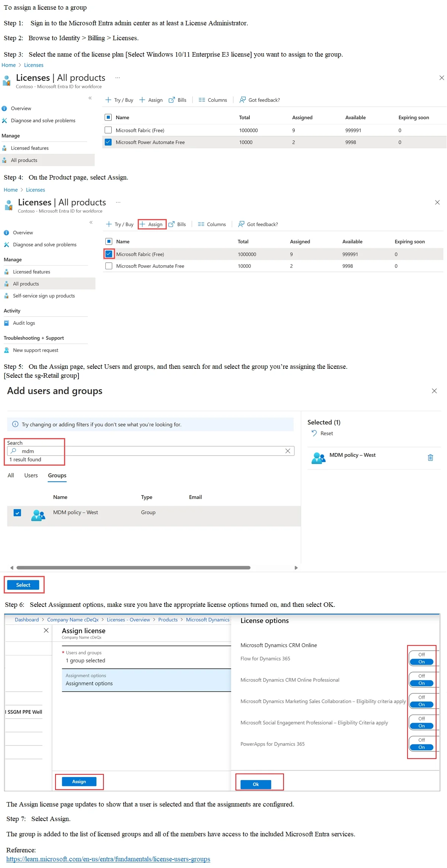Toggle the MDM policy – West group checkbox

(17, 513)
